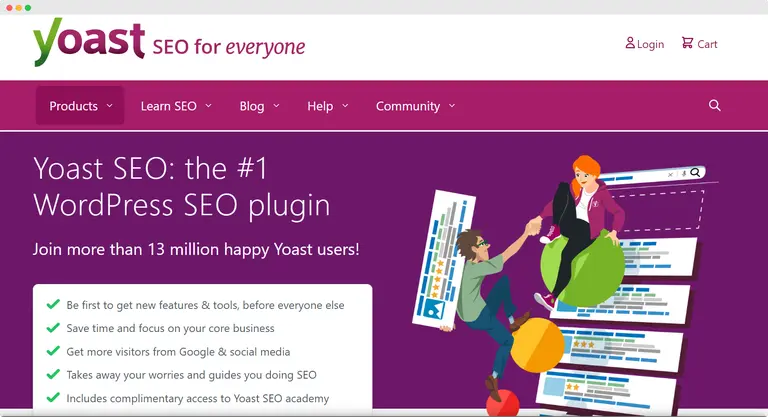Expand the Learn SEO chevron
Screen dimensions: 768x417
(x=209, y=105)
